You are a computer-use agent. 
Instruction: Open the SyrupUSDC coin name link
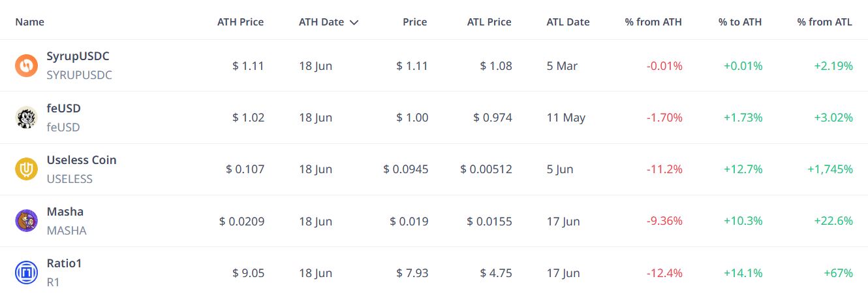78,57
